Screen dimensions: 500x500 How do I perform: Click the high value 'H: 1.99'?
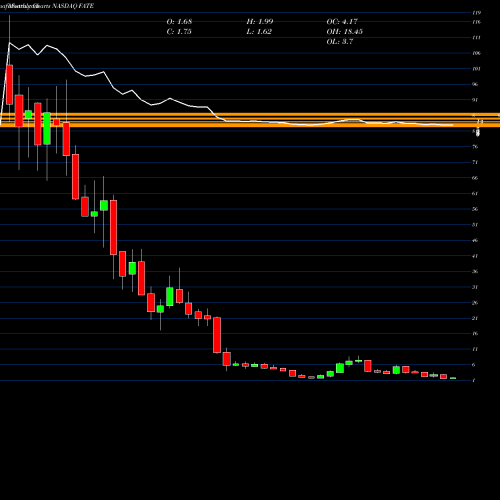click(260, 22)
